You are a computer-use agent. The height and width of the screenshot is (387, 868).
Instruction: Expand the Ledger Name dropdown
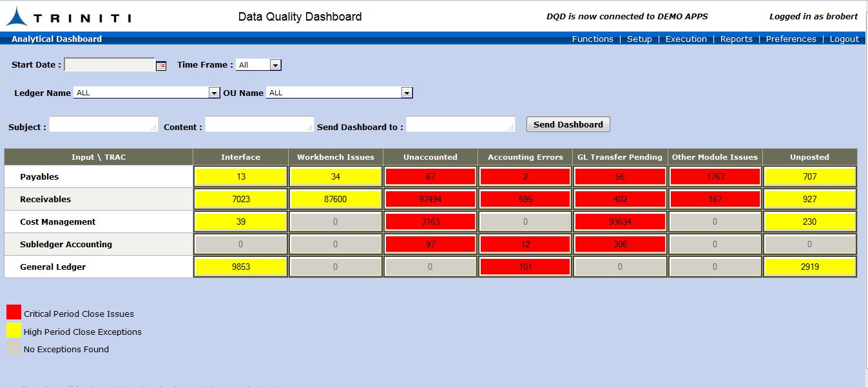[x=214, y=93]
